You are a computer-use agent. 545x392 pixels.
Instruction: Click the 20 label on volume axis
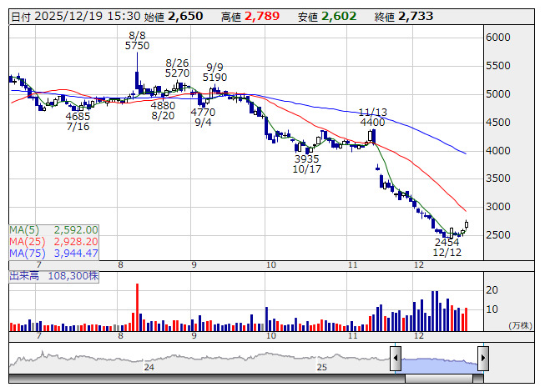point(492,290)
